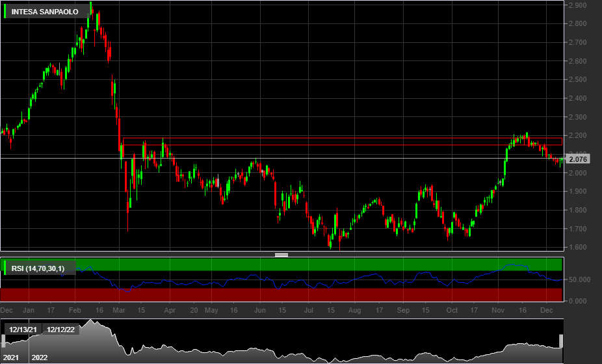Click the Mar label on the time axis

pyautogui.click(x=119, y=310)
